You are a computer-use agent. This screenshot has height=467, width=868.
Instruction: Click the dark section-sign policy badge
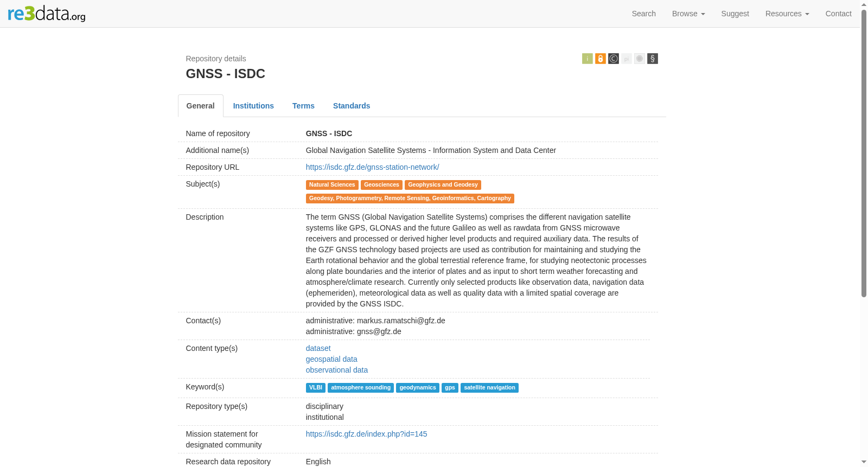(653, 59)
